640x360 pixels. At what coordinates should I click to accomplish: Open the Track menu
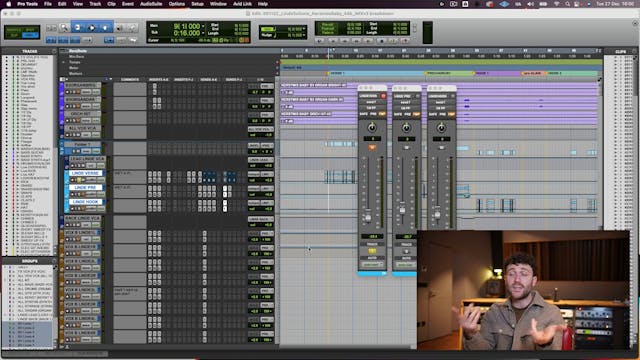tap(95, 4)
